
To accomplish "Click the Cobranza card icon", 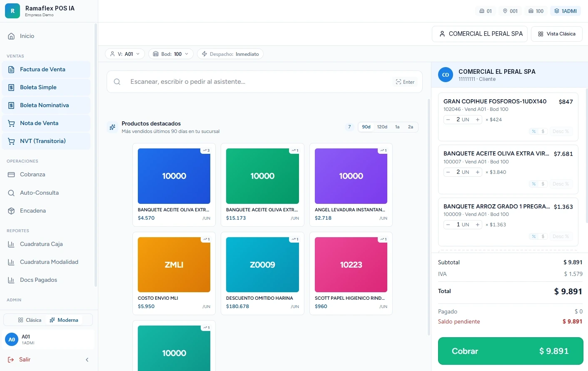I will tap(11, 175).
